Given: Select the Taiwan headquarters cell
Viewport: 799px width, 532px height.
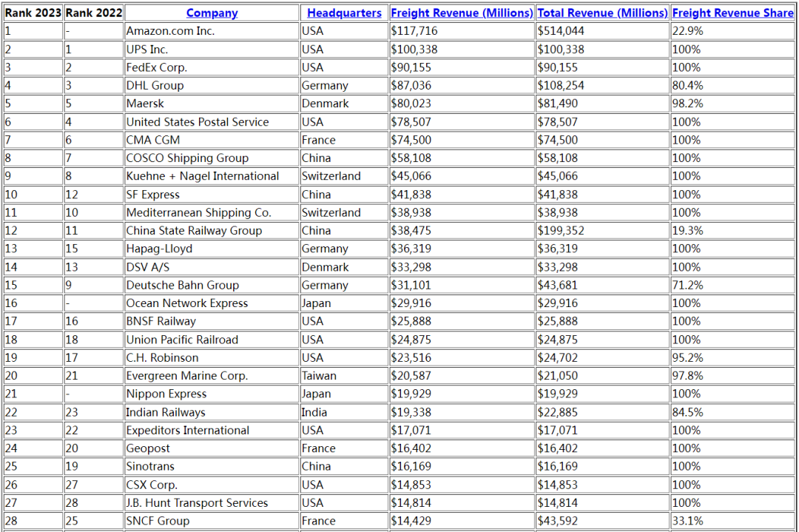Looking at the screenshot, I should pos(344,376).
